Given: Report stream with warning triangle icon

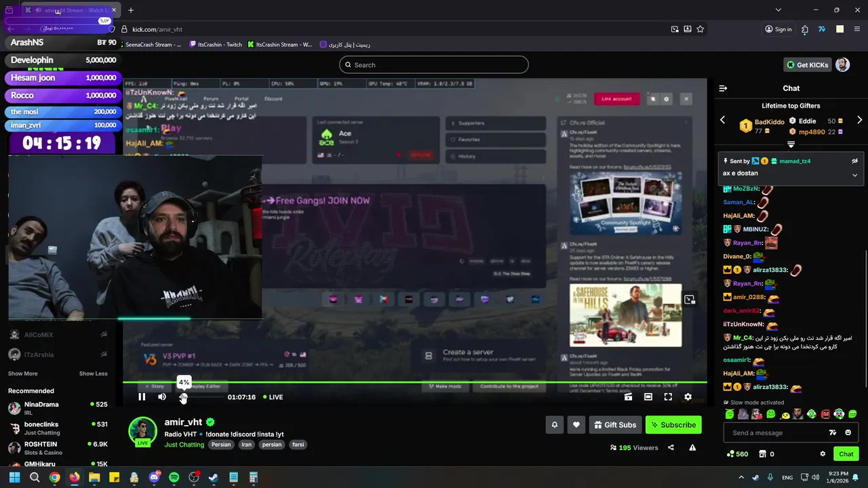Looking at the screenshot, I should tap(692, 447).
